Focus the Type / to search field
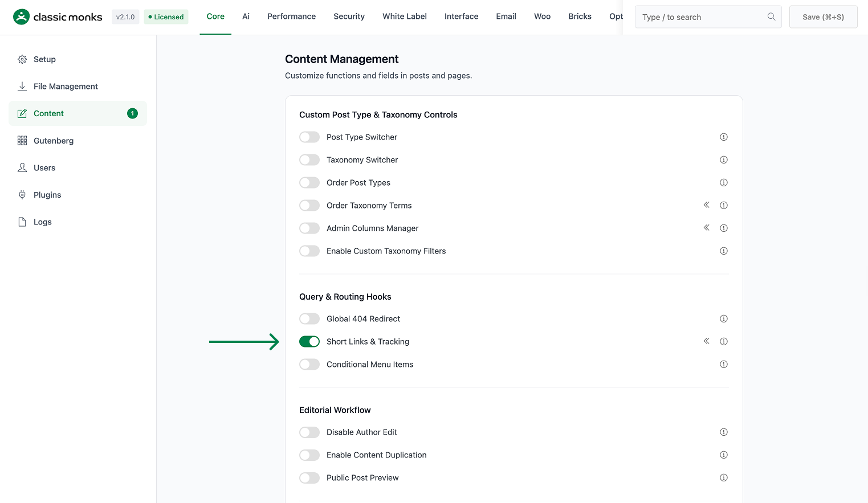The image size is (868, 503). 708,17
